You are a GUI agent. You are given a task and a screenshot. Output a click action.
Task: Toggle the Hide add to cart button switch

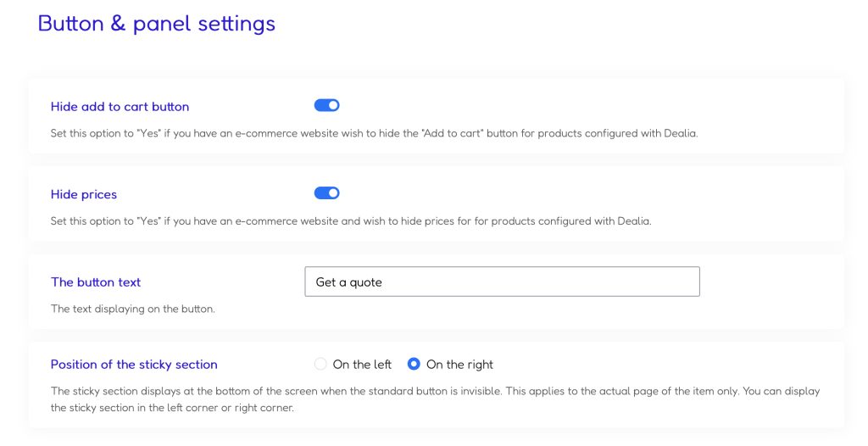click(x=326, y=105)
